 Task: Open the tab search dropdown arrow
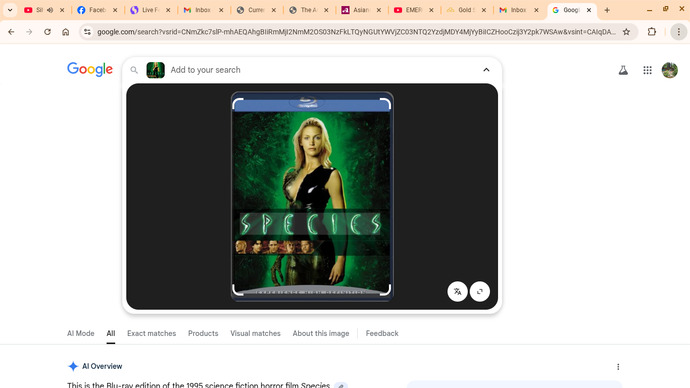click(x=10, y=10)
